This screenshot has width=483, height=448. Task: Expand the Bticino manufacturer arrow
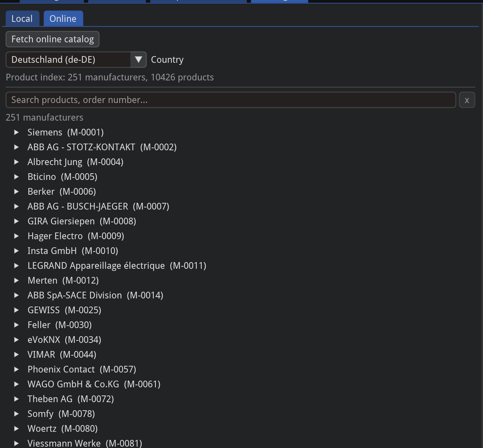pos(16,177)
